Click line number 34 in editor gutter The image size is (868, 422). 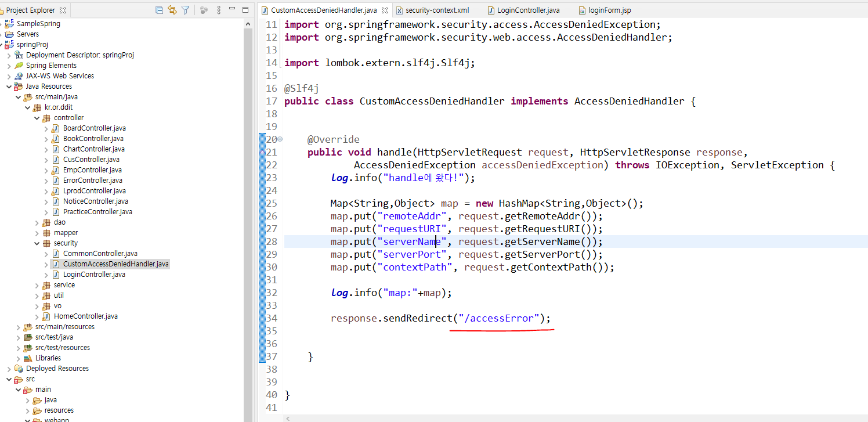click(x=271, y=318)
